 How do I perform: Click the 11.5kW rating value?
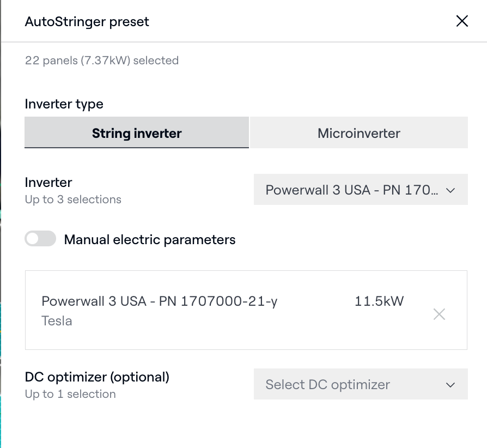click(379, 301)
